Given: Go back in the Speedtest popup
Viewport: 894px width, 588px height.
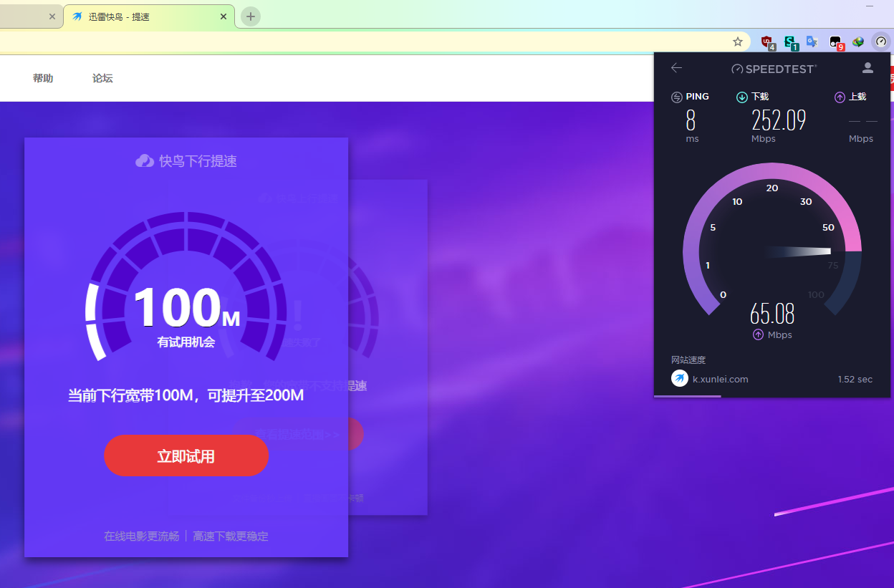Looking at the screenshot, I should (676, 68).
